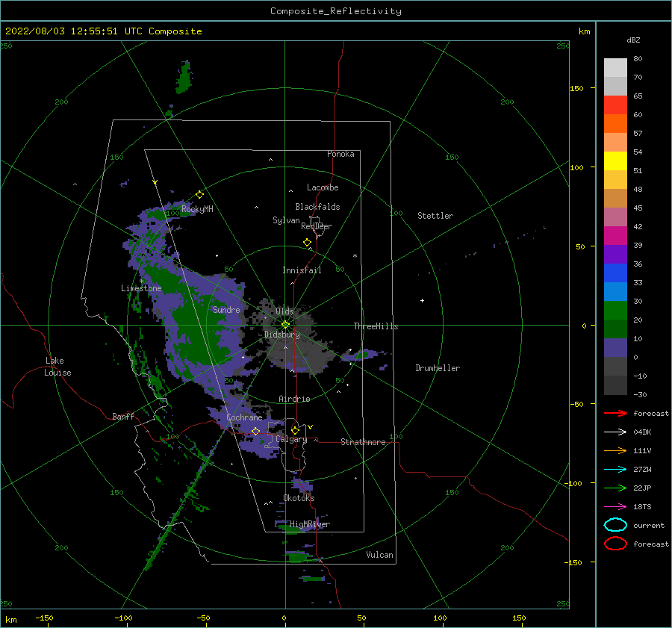The width and height of the screenshot is (672, 628).
Task: Select the green 20–30 dBZ swatch
Action: (x=615, y=310)
